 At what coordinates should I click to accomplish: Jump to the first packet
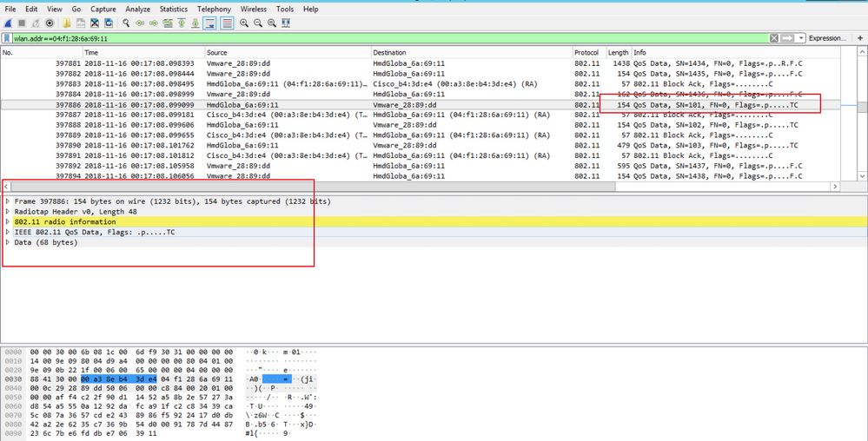182,23
